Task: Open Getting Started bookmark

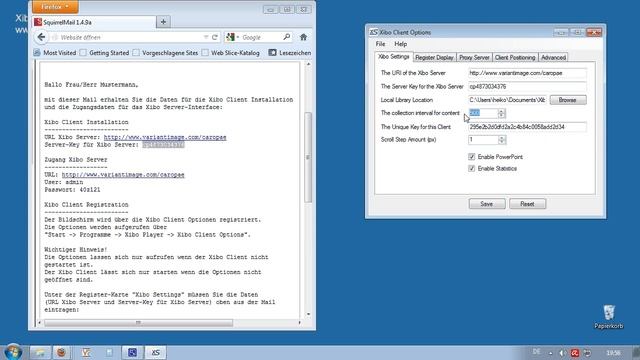Action: tap(104, 53)
